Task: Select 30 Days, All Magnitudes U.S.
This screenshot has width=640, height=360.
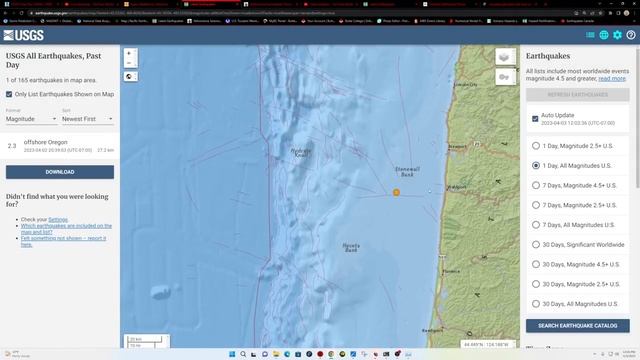Action: 536,304
